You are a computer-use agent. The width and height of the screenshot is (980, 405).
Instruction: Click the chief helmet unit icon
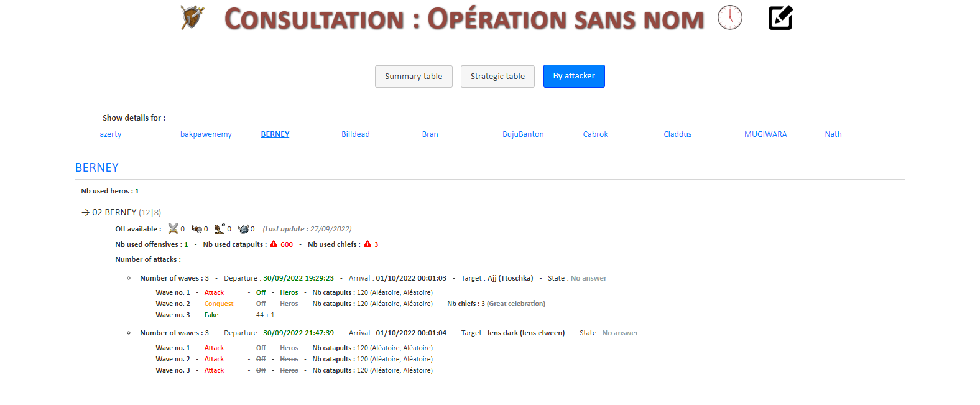tap(243, 229)
